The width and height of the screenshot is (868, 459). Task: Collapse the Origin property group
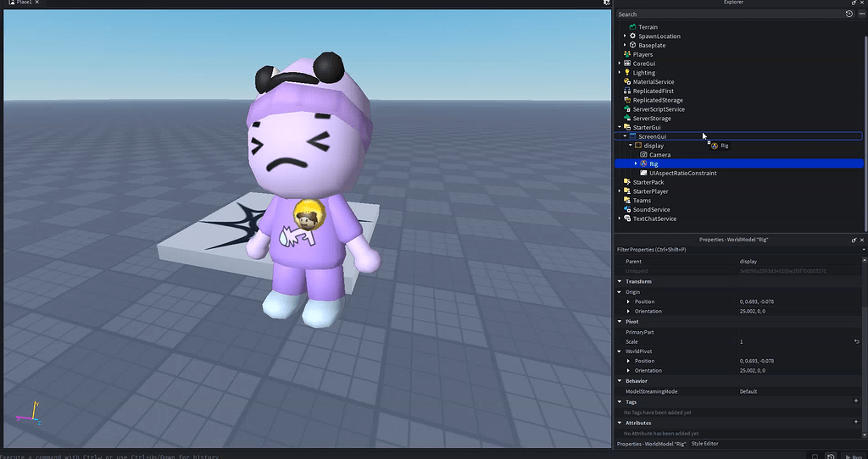(620, 292)
